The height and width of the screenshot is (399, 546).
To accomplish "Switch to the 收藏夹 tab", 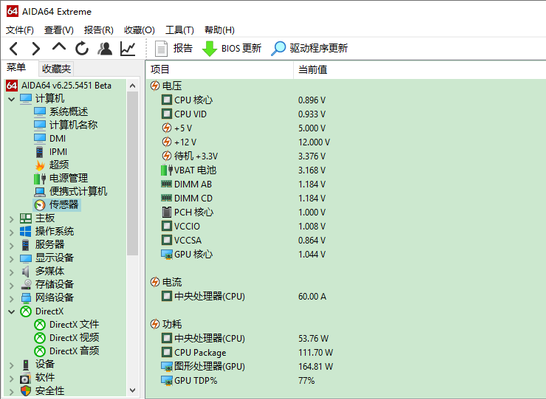I will [x=56, y=69].
